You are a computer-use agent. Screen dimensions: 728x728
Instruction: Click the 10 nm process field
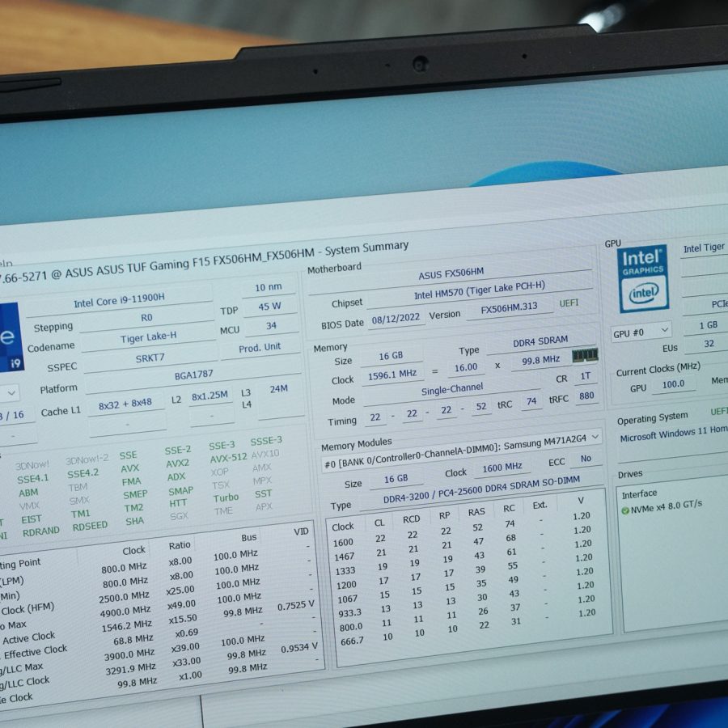(269, 287)
